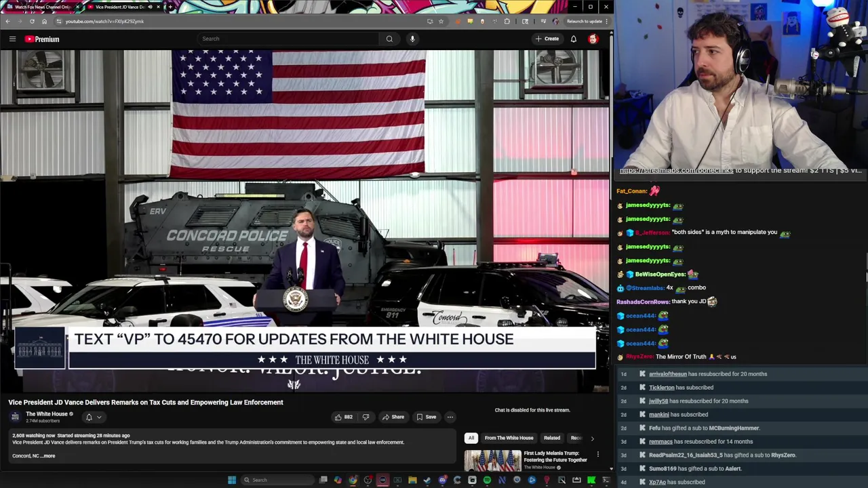This screenshot has height=488, width=868.
Task: Open the browser home page icon
Action: (x=44, y=21)
